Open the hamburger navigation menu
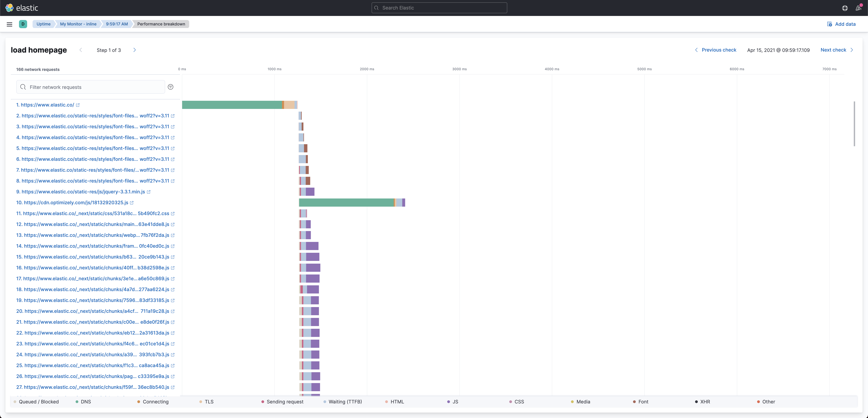 [9, 24]
